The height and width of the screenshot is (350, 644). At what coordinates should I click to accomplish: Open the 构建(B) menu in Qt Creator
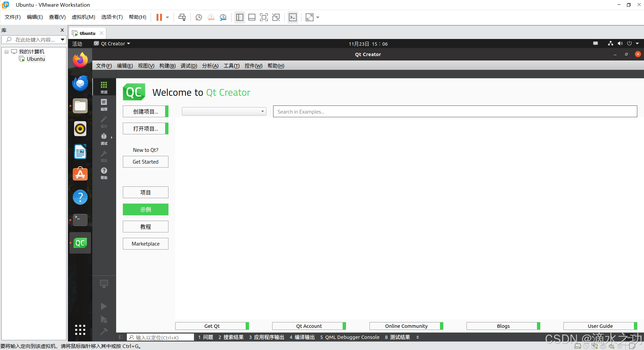tap(167, 66)
